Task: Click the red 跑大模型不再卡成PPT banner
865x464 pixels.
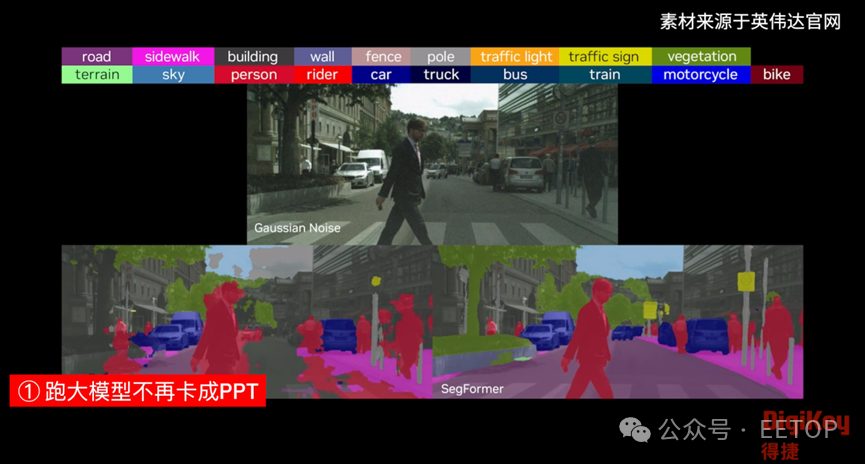Action: click(x=138, y=391)
